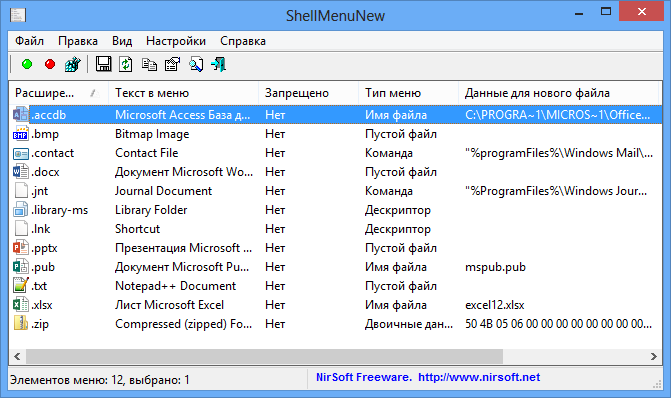Image resolution: width=671 pixels, height=398 pixels.
Task: Select the .contact extension row
Action: (336, 153)
